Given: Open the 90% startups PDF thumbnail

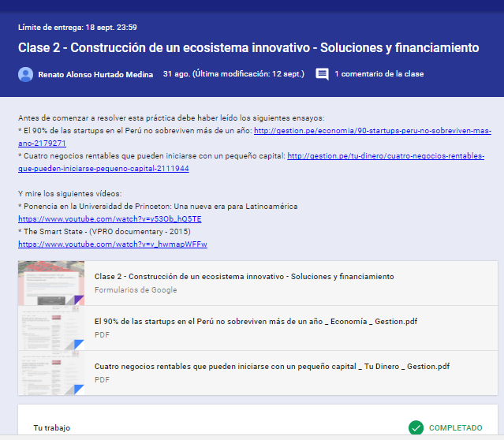Looking at the screenshot, I should click(50, 328).
